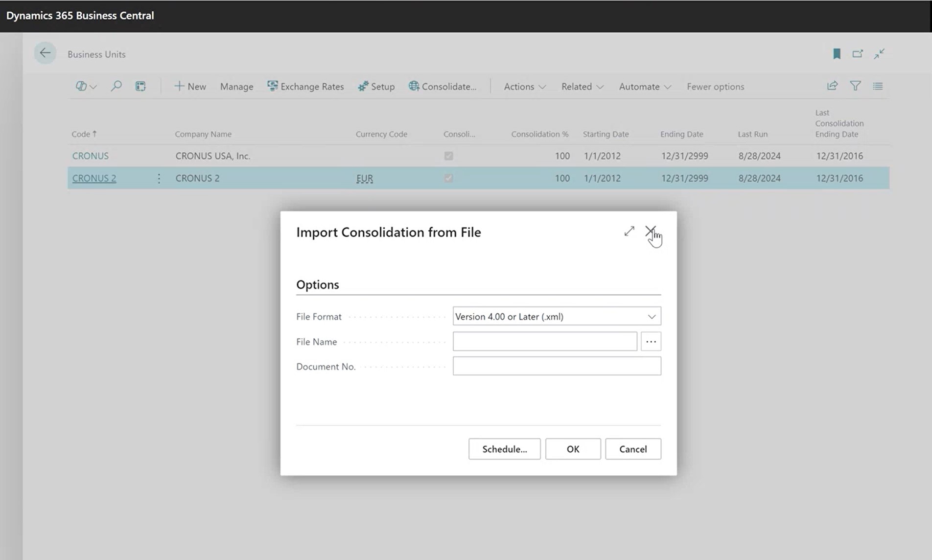Click the Starting Date column header

pos(606,134)
